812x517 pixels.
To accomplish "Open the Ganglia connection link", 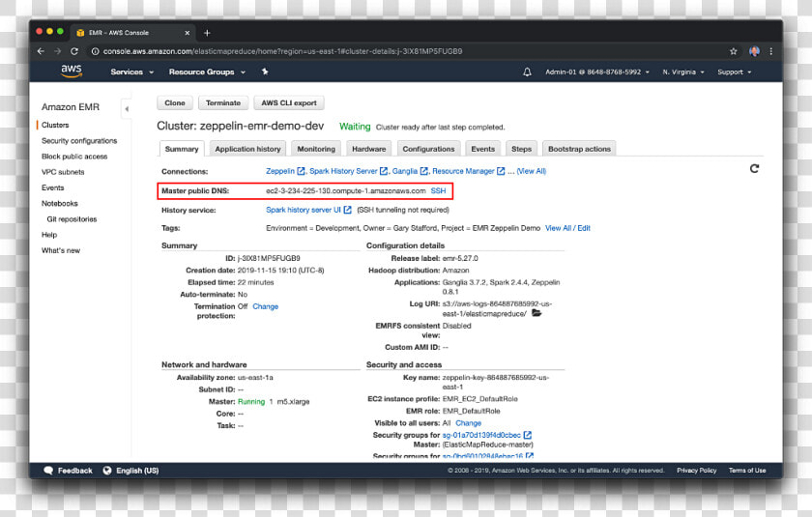I will pos(405,171).
